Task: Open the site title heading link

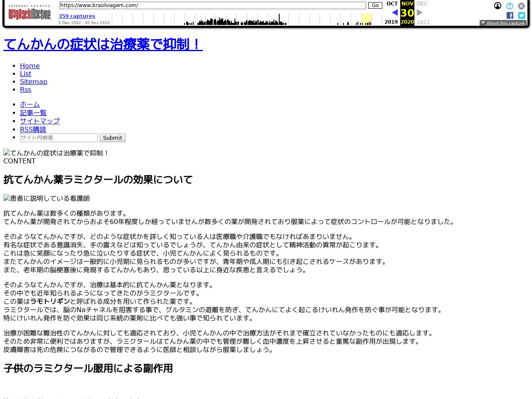Action: click(x=103, y=44)
